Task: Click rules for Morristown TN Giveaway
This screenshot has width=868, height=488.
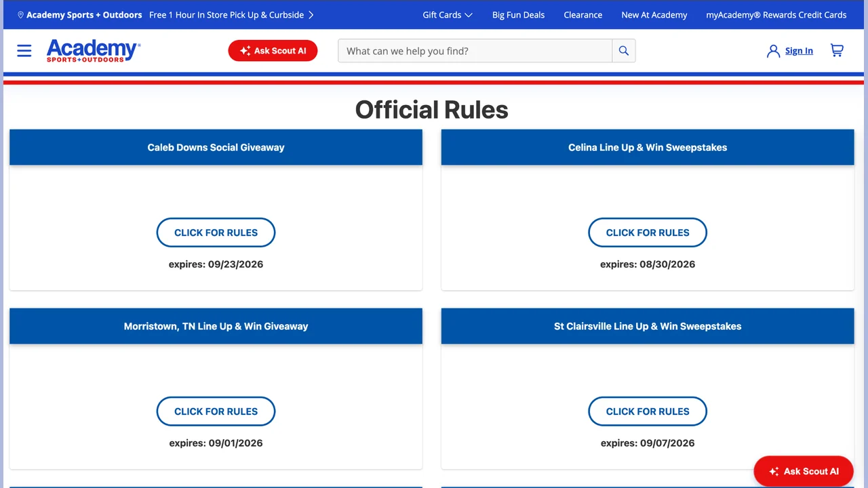Action: [x=216, y=411]
